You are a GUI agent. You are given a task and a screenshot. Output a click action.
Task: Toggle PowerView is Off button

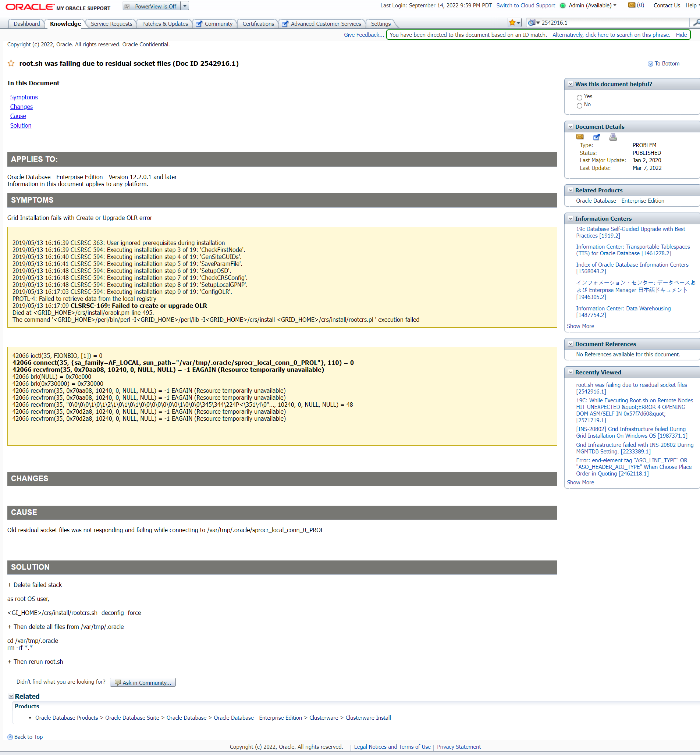(x=152, y=7)
